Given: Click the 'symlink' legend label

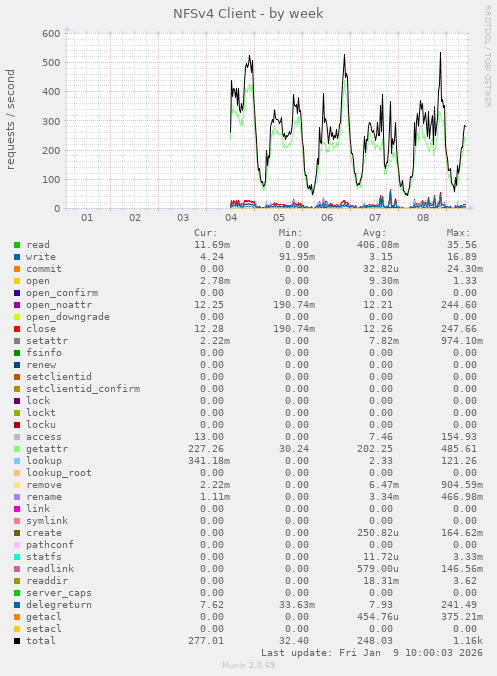Looking at the screenshot, I should (x=47, y=521).
